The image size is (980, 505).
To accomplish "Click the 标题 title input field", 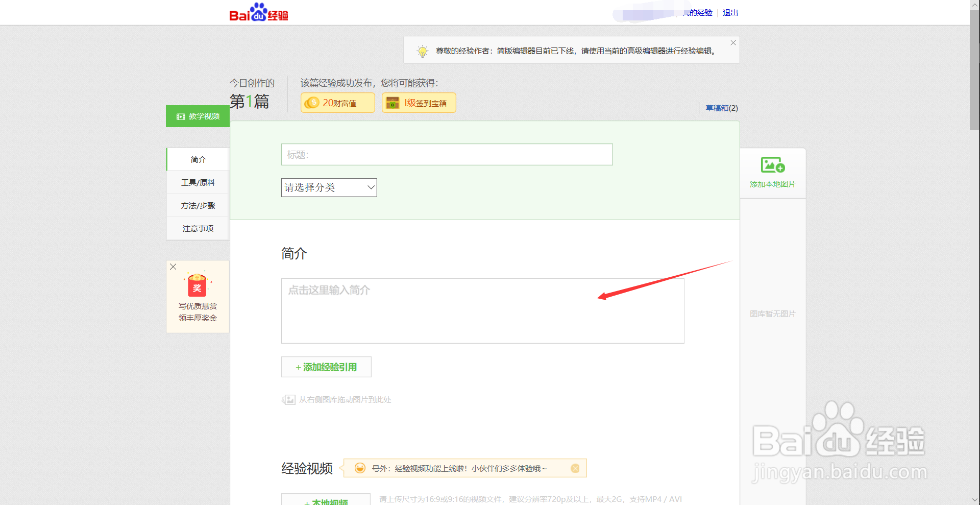I will coord(447,154).
